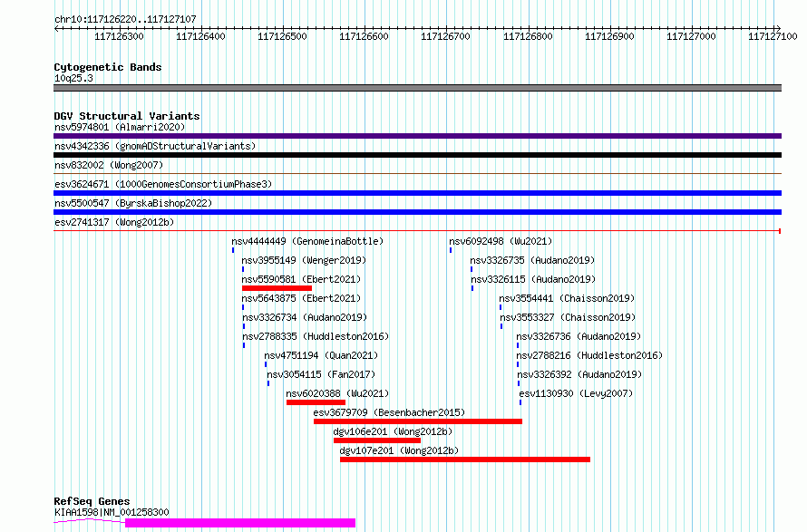Open nsv5500547 (ByrskaBishop2022) variant
This screenshot has width=807, height=532.
[133, 203]
